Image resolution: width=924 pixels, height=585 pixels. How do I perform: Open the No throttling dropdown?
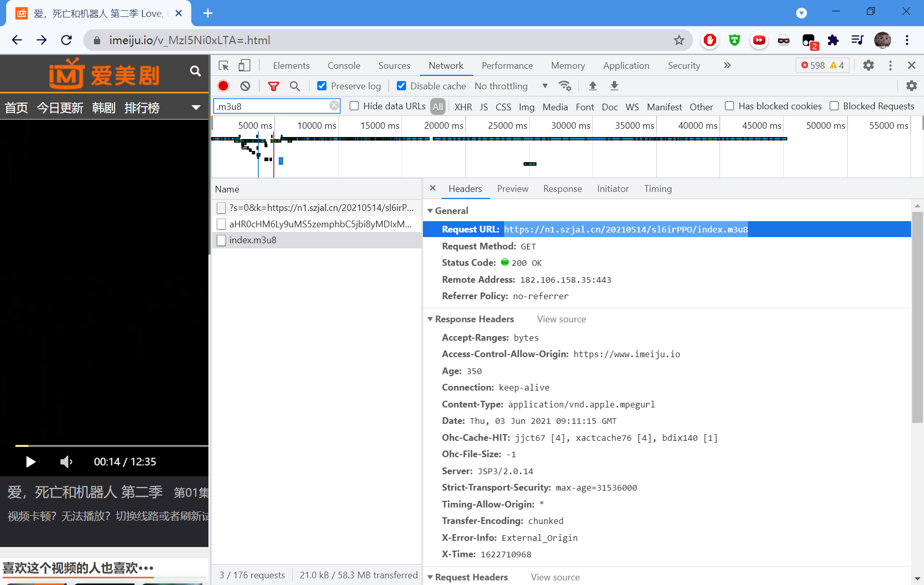[511, 86]
